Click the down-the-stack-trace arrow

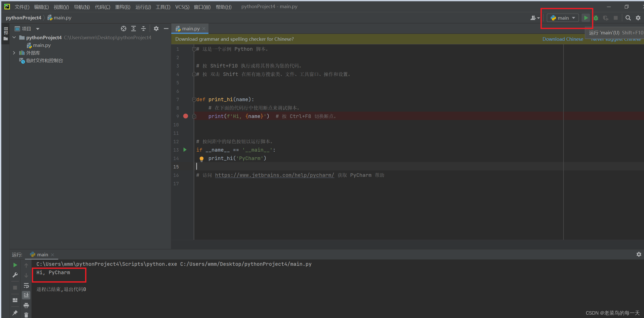point(26,275)
